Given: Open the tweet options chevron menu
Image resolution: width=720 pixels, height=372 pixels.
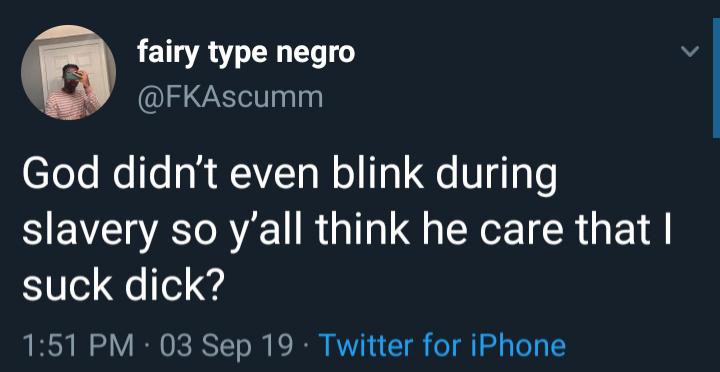Looking at the screenshot, I should coord(690,51).
